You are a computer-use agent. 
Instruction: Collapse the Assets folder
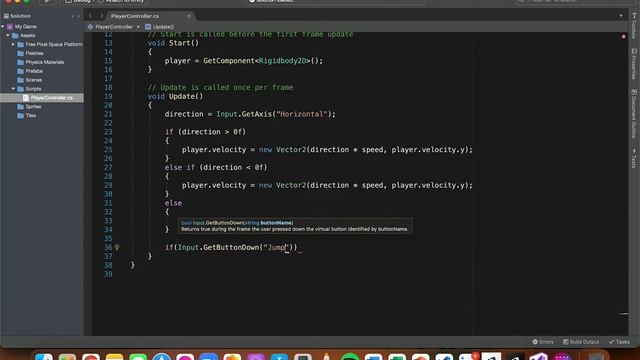pos(8,36)
